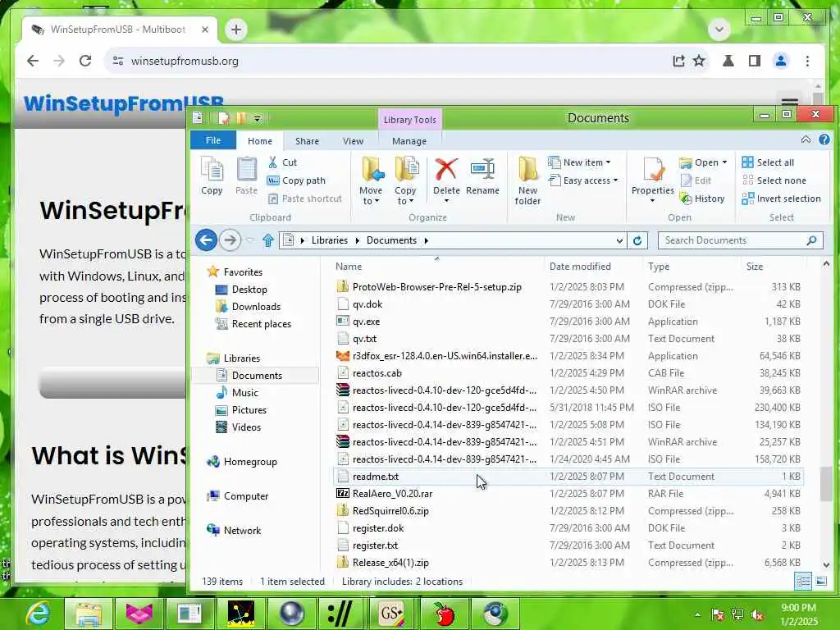Sort by the Date modified column
The height and width of the screenshot is (630, 840).
pos(580,267)
